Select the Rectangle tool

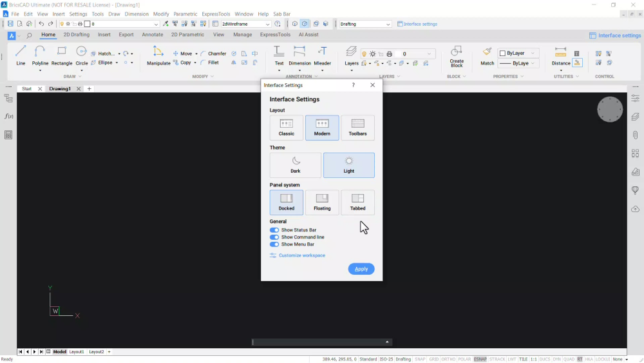[x=62, y=55]
